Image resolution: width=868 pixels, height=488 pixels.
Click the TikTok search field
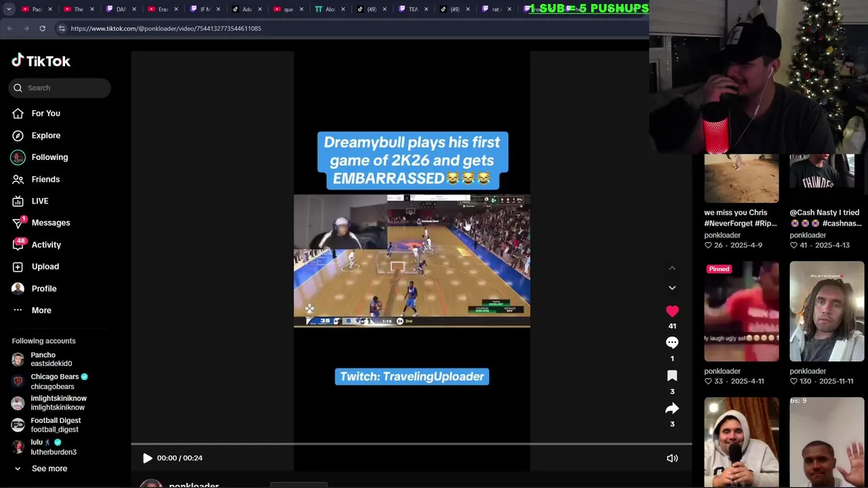60,87
